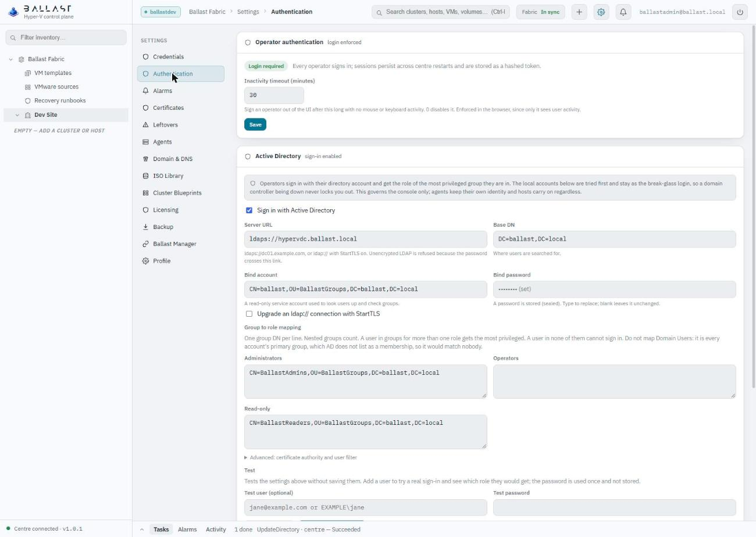The width and height of the screenshot is (756, 537).
Task: Click the Fabric In sync status button
Action: pos(541,12)
